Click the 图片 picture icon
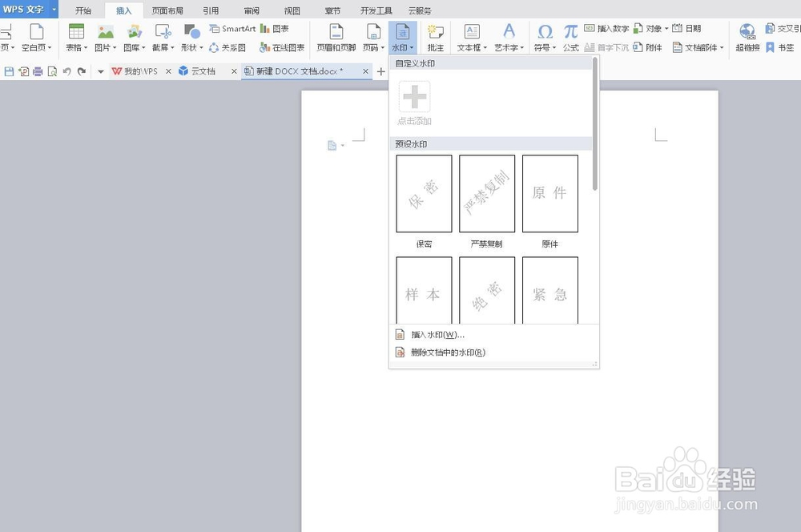Screen dimensions: 801x532 click(x=106, y=32)
